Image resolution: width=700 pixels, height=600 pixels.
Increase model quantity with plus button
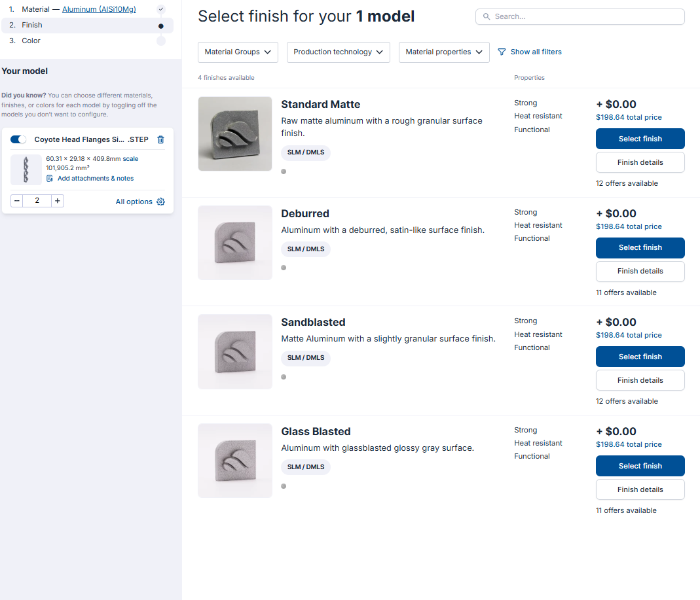coord(58,201)
